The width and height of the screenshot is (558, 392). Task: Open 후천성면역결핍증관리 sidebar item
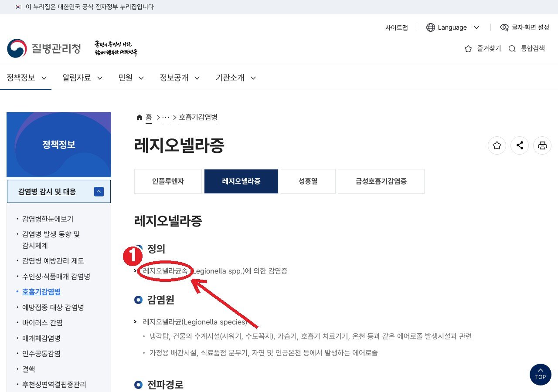coord(54,385)
